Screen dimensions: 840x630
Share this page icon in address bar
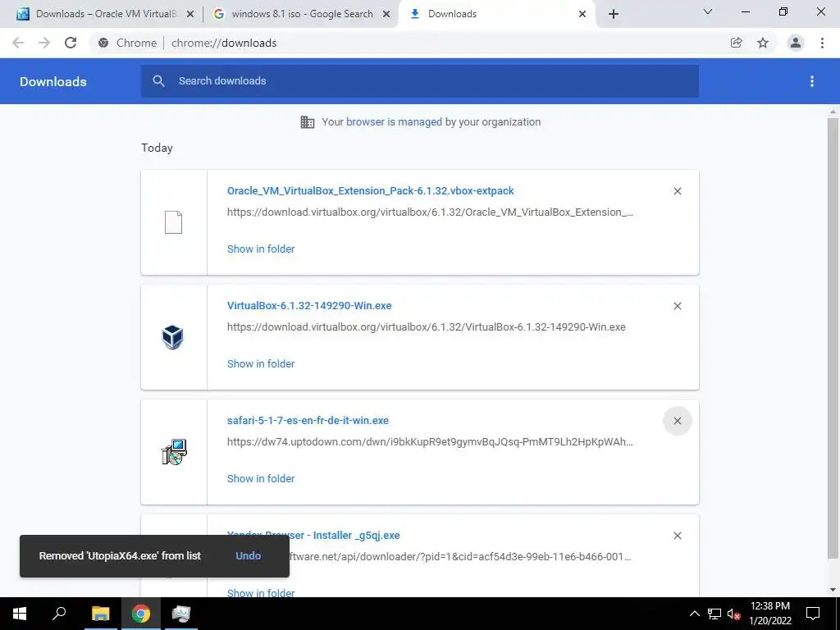(x=736, y=43)
